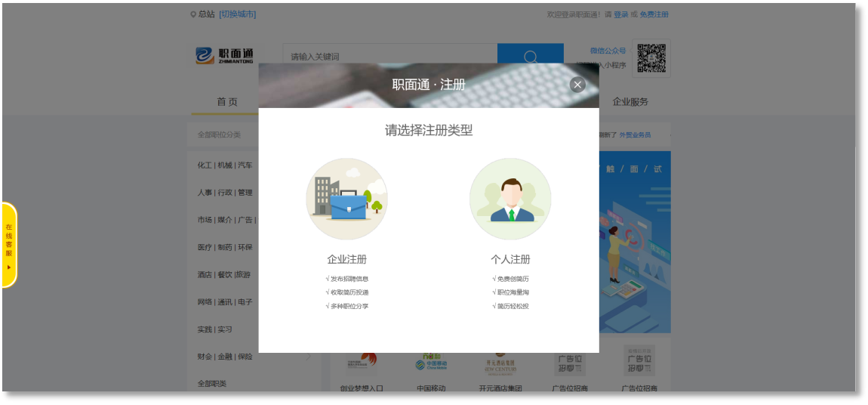Screen dimensions: 868x405
Task: Click the 职面通 site logo
Action: (225, 56)
